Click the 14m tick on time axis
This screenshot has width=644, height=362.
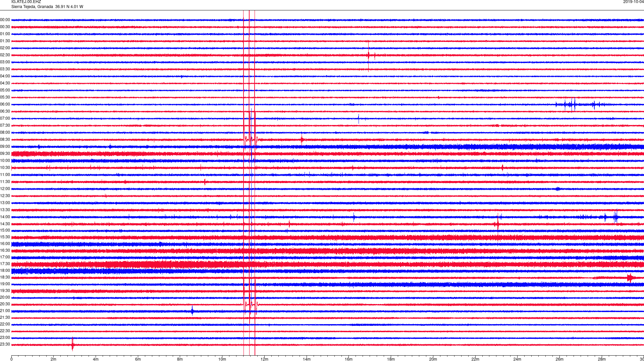(x=307, y=359)
